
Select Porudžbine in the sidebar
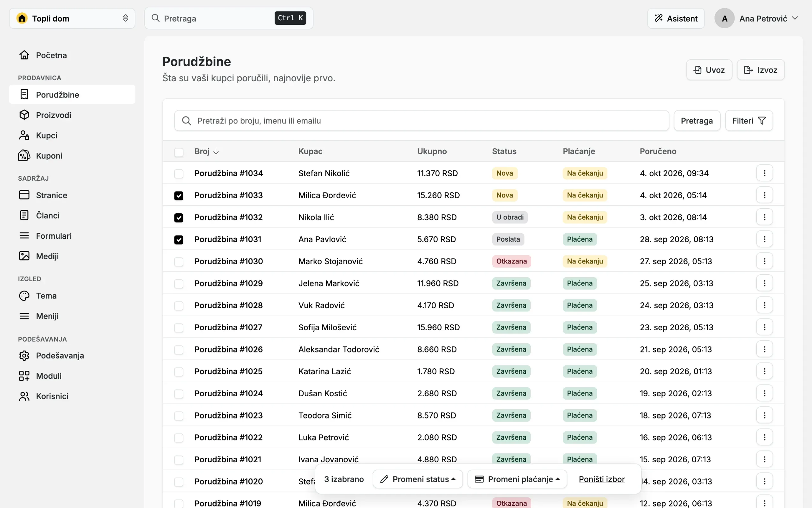(x=72, y=94)
